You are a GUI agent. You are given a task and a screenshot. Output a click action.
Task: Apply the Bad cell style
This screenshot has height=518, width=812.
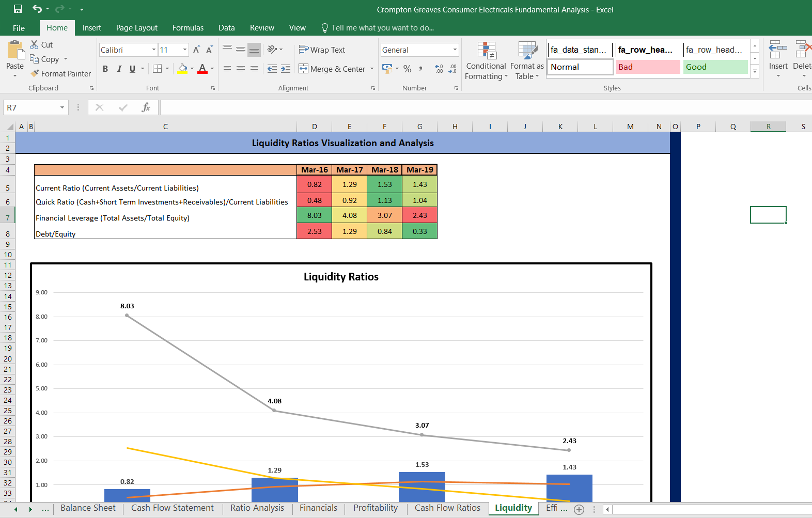click(648, 67)
